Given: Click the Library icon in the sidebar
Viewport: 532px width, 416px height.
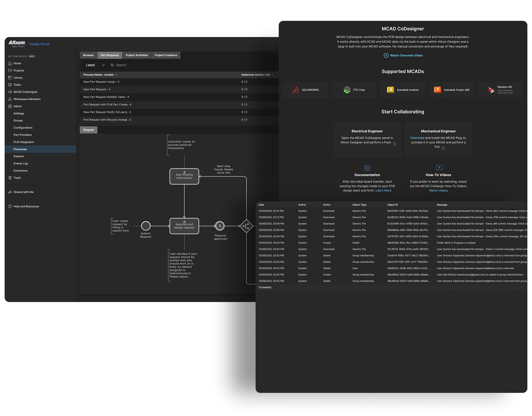Looking at the screenshot, I should point(10,78).
